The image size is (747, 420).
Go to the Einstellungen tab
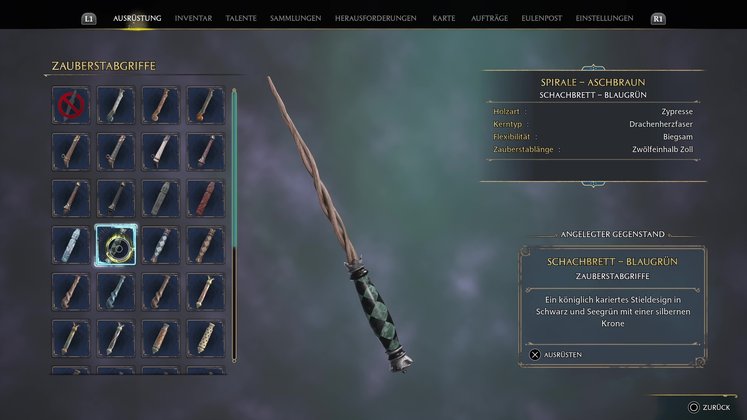[605, 18]
